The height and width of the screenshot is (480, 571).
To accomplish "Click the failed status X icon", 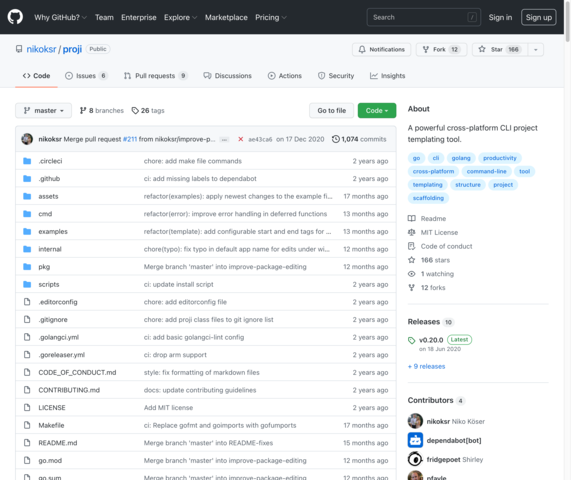I will point(240,139).
